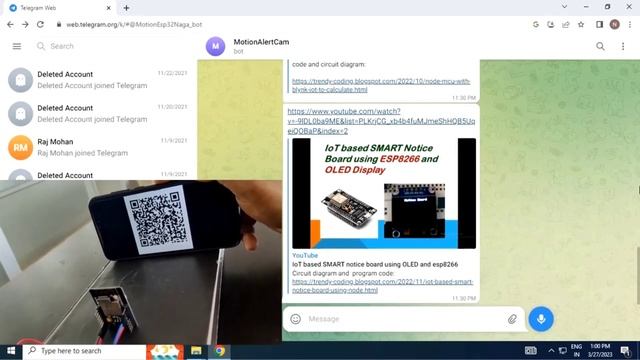640x360 pixels.
Task: Click the browser address bar
Action: [286, 24]
